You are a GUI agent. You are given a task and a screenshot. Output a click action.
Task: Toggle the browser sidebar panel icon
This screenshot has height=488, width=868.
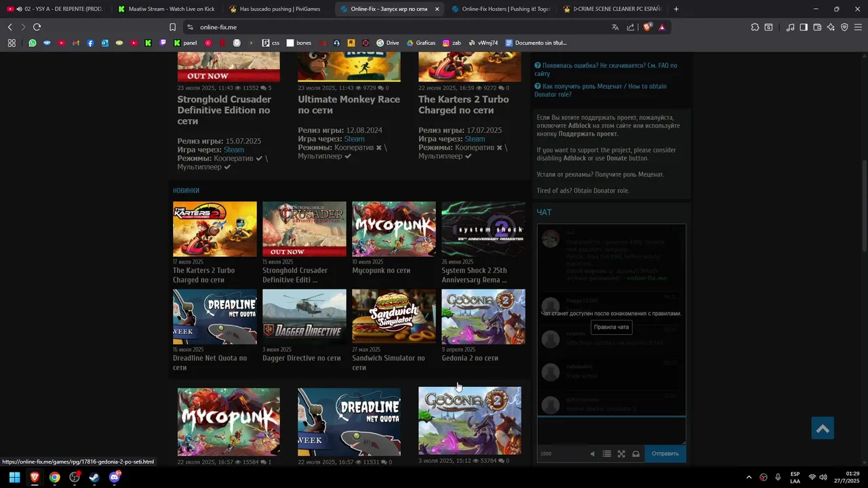pyautogui.click(x=804, y=27)
